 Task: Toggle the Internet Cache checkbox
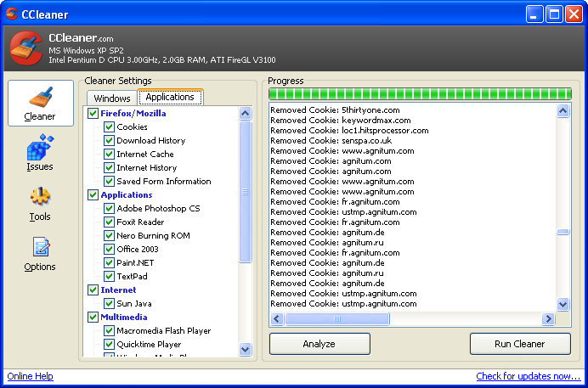[109, 154]
